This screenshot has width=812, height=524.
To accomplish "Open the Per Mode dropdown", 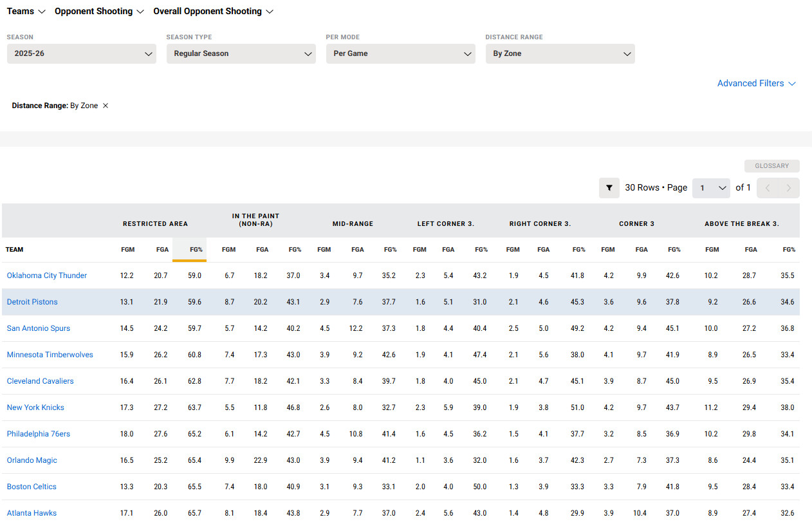I will tap(401, 53).
